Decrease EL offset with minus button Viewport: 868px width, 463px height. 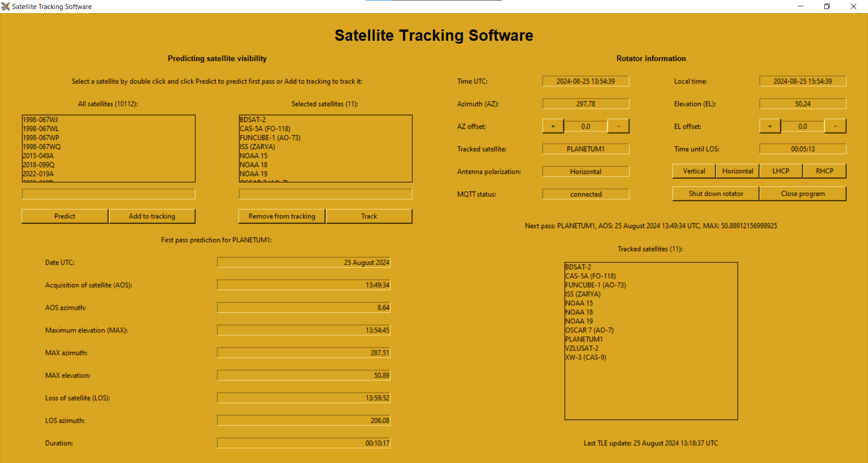click(835, 126)
